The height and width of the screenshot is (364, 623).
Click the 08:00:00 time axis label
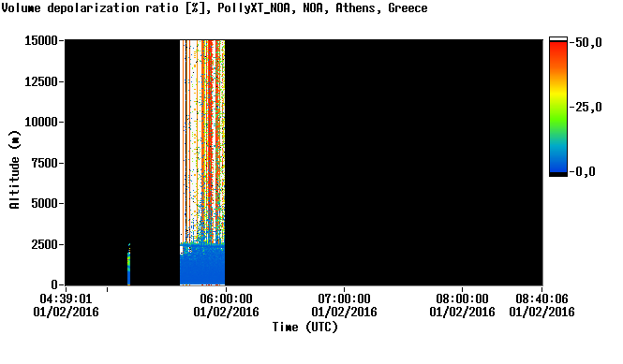pyautogui.click(x=462, y=298)
